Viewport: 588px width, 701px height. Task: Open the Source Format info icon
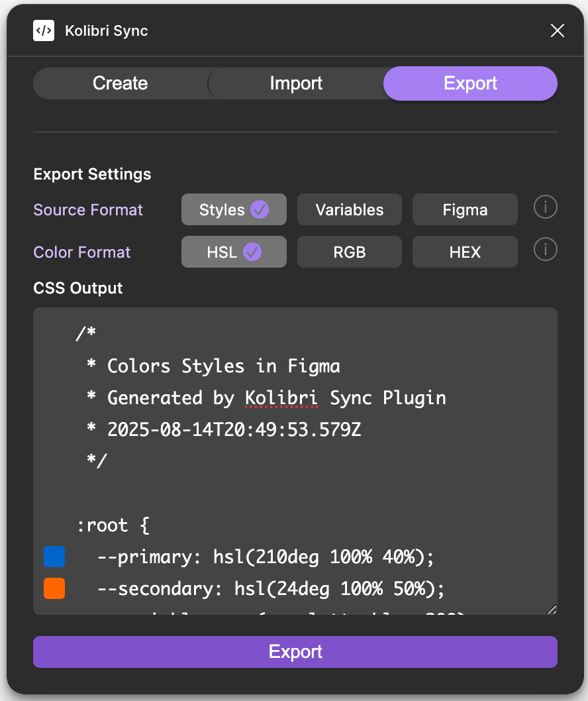(545, 207)
